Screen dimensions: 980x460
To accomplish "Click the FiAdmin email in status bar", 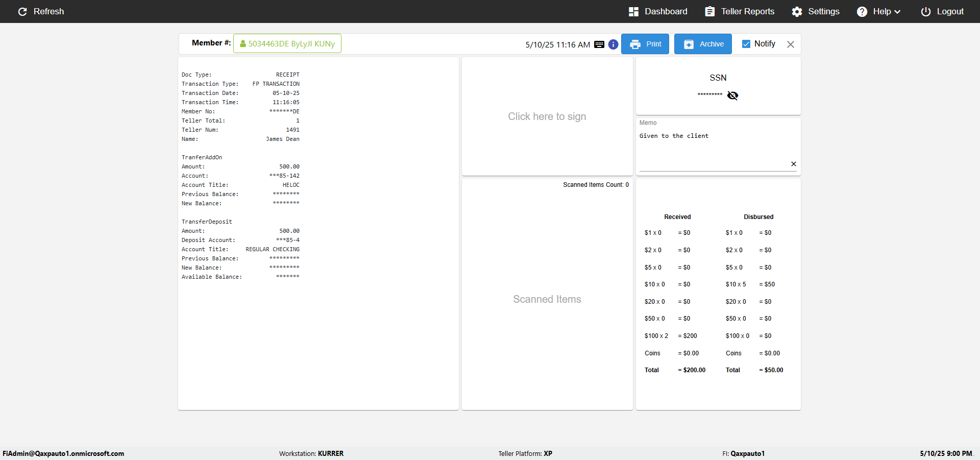I will pyautogui.click(x=63, y=453).
